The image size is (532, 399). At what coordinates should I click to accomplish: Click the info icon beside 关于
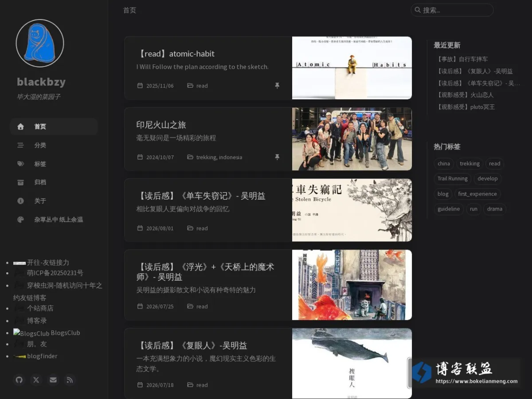20,201
